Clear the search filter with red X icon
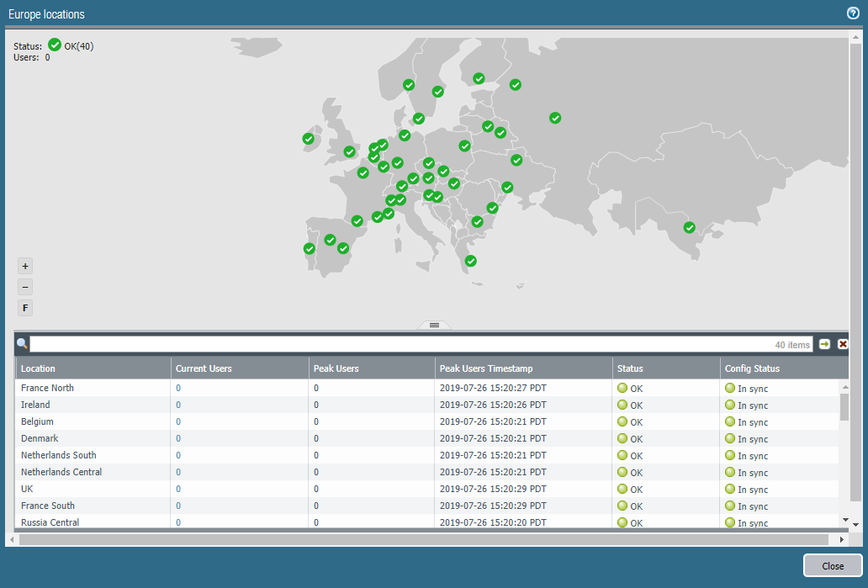 (843, 344)
